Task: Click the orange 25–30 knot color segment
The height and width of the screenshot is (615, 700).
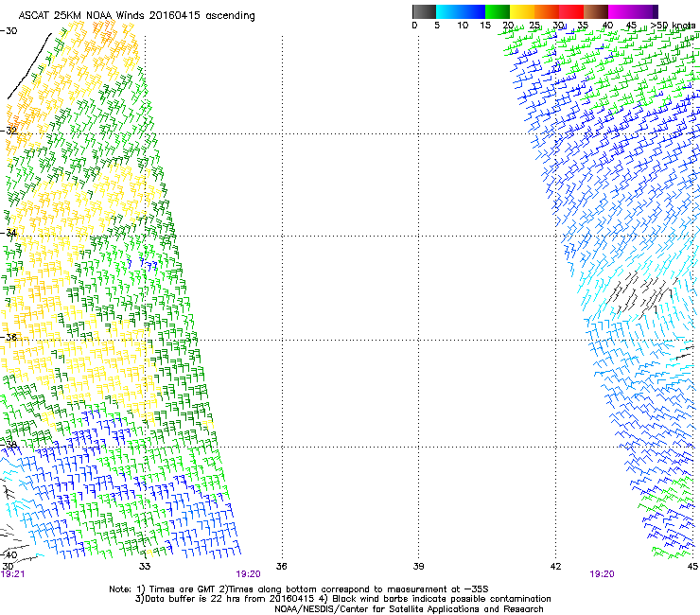Action: pyautogui.click(x=547, y=11)
